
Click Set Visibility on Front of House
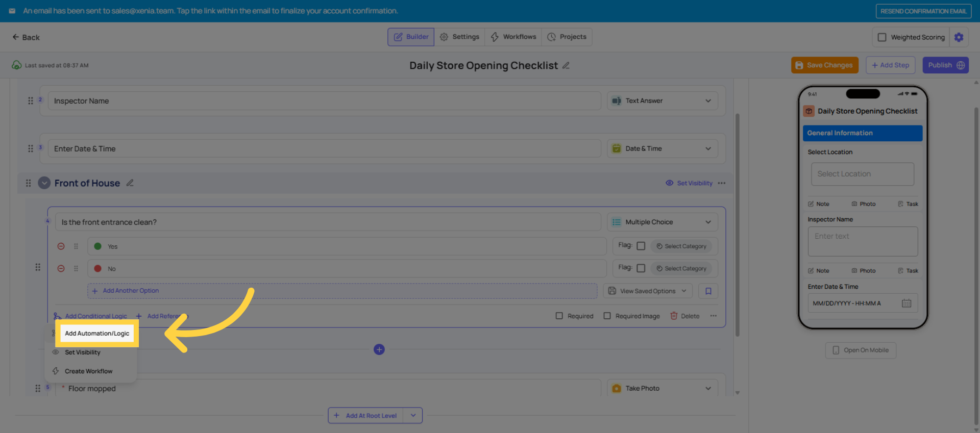pyautogui.click(x=689, y=183)
